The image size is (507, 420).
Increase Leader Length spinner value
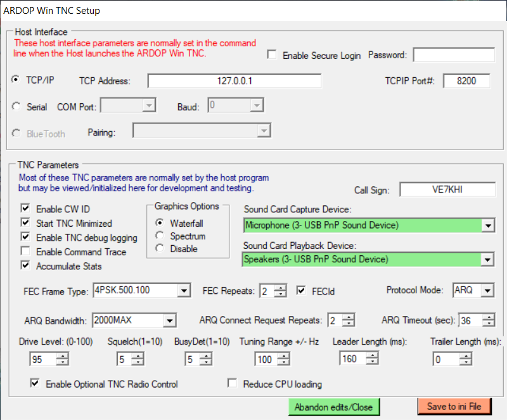pyautogui.click(x=372, y=356)
